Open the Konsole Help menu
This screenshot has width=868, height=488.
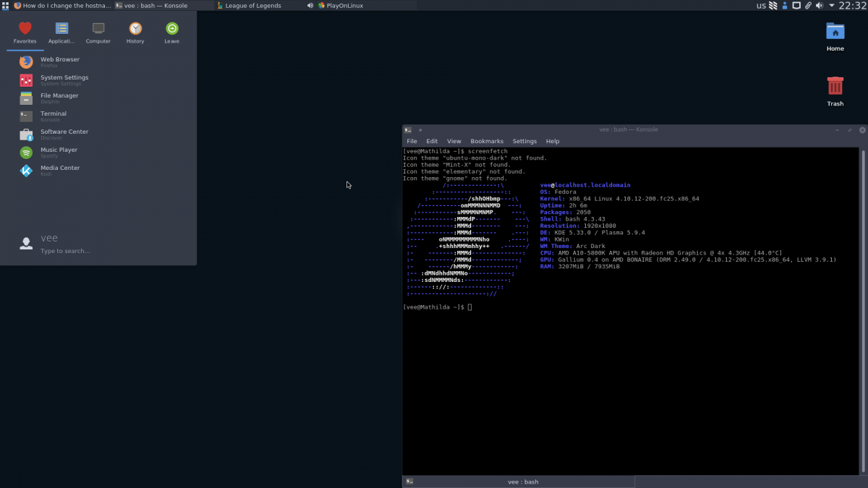[553, 141]
